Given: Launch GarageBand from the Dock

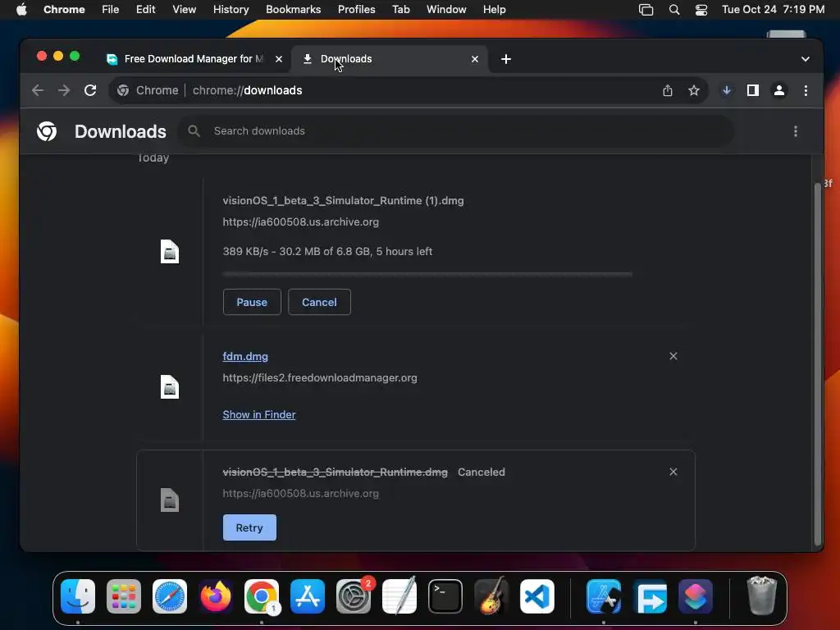Looking at the screenshot, I should click(491, 596).
